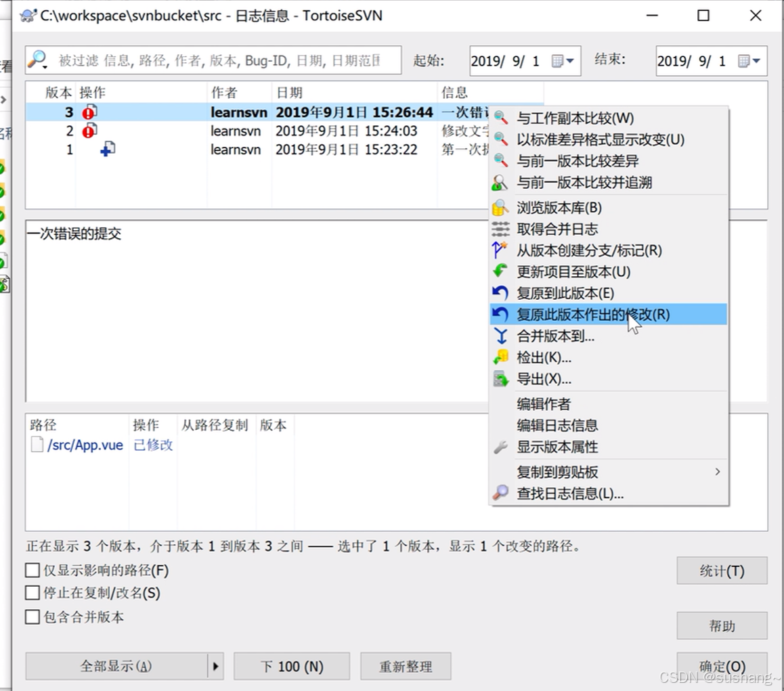The height and width of the screenshot is (691, 784).
Task: Click the filter magnifier icon in search box
Action: coord(37,60)
